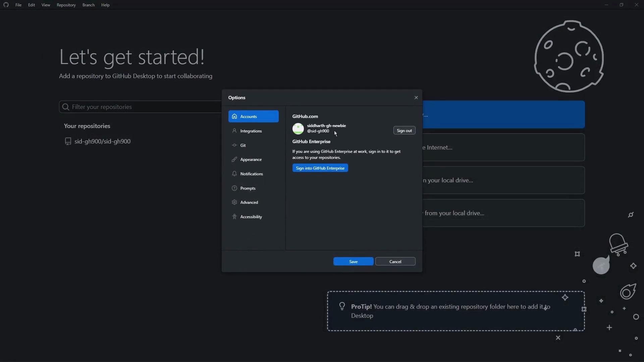Save the Options dialog
This screenshot has width=644, height=362.
coord(353,261)
